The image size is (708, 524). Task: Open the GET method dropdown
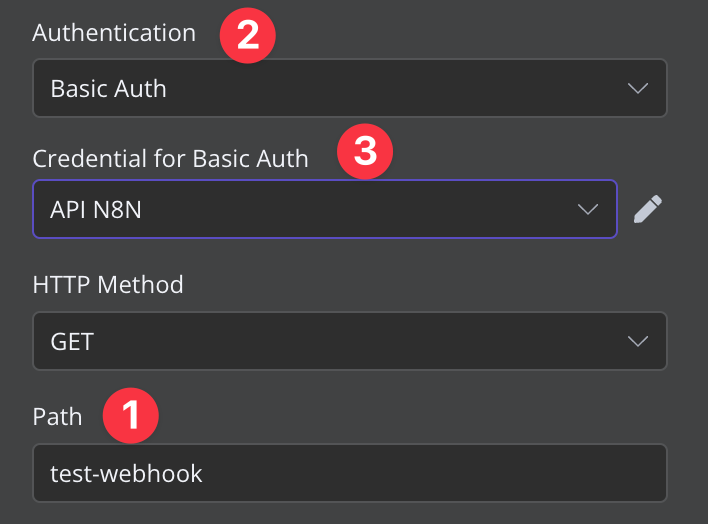pos(349,342)
